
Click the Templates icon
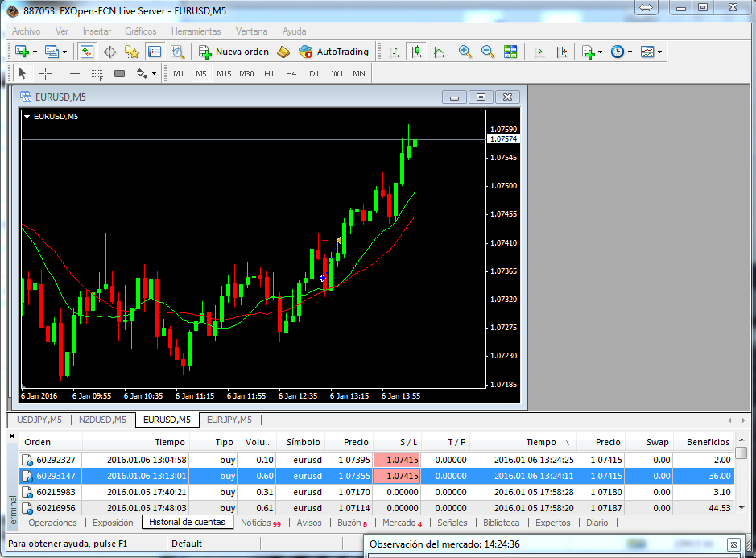(647, 52)
